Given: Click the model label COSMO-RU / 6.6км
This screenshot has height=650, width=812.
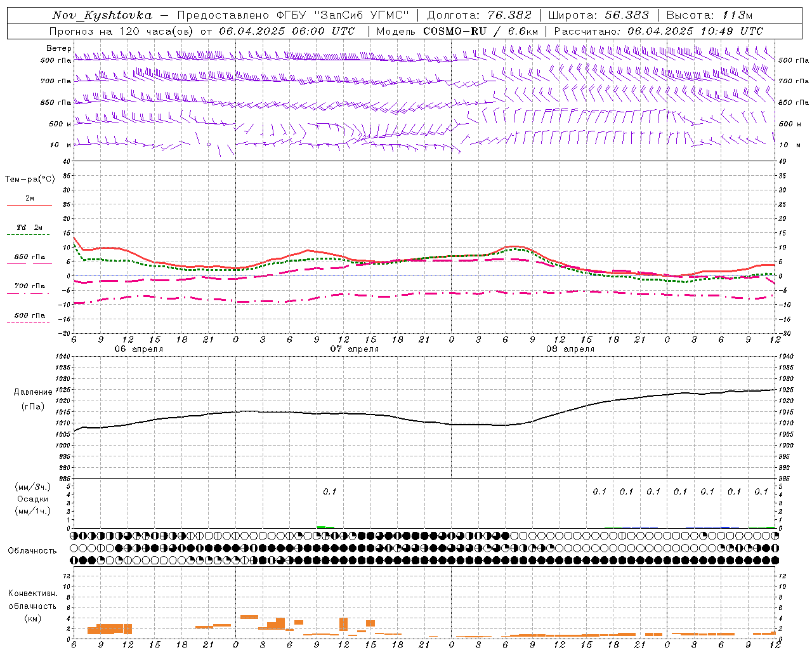Looking at the screenshot, I should [x=481, y=31].
